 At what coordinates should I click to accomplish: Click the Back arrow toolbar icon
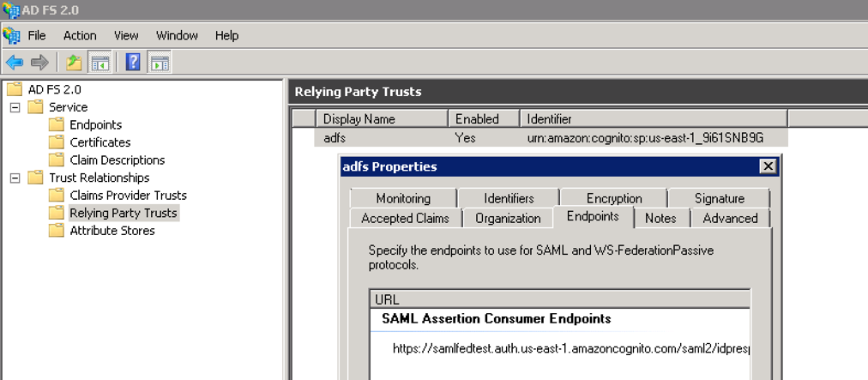point(15,63)
